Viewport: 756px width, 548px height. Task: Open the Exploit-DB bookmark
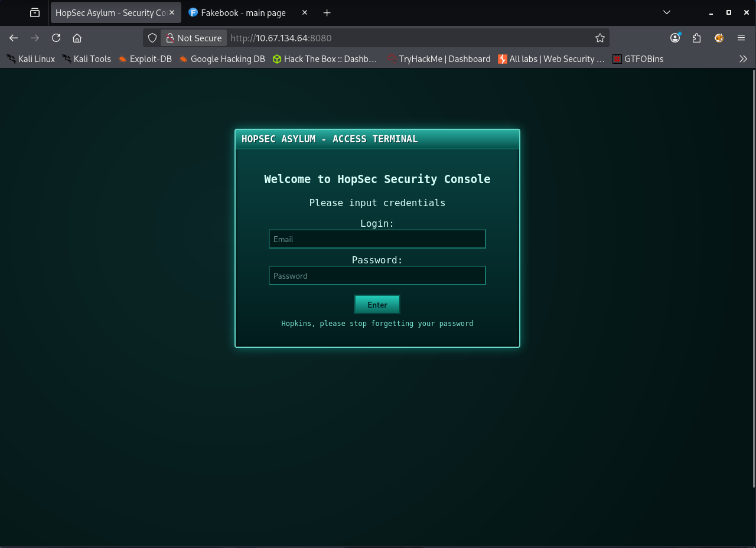(x=145, y=58)
